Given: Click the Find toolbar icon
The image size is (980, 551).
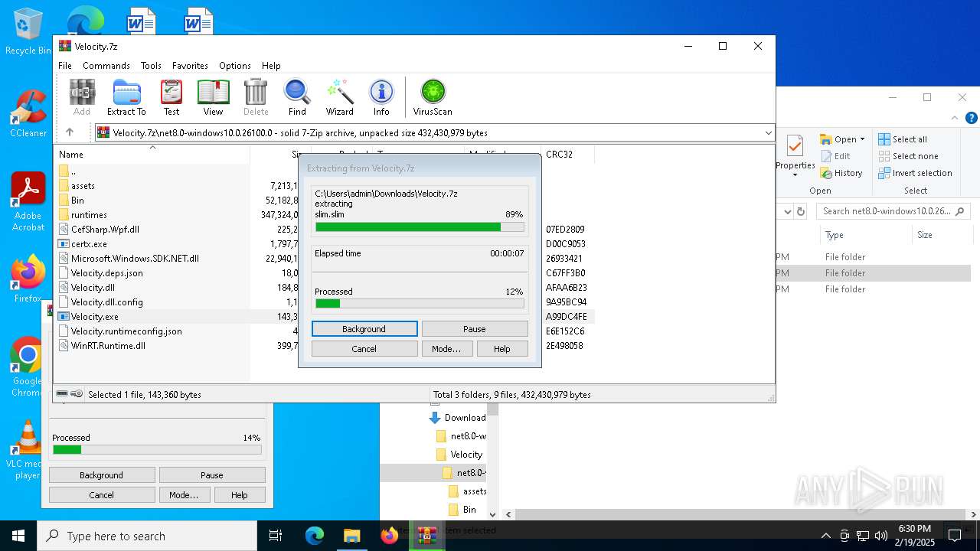Looking at the screenshot, I should coord(297,97).
